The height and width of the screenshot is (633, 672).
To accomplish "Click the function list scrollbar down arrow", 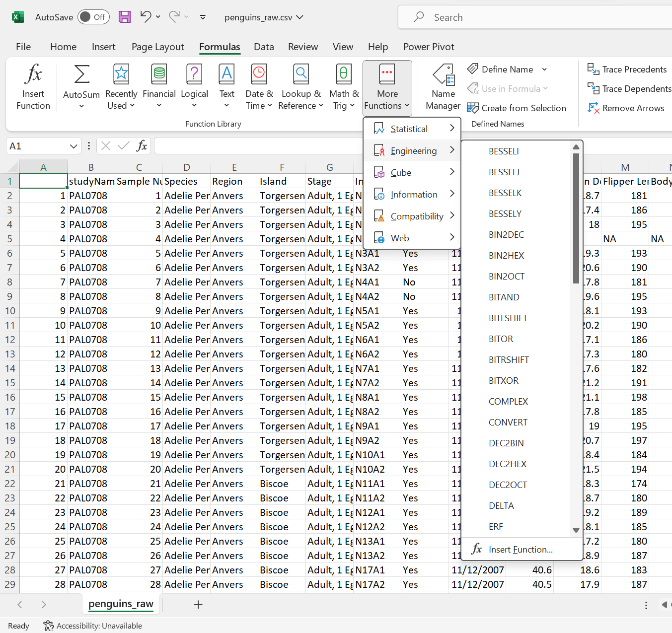I will (576, 530).
